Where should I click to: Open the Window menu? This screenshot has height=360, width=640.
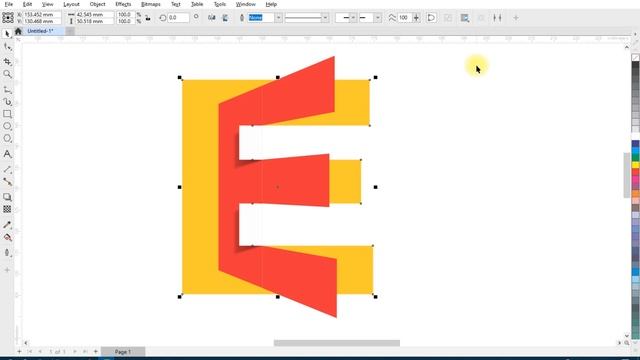(x=245, y=4)
